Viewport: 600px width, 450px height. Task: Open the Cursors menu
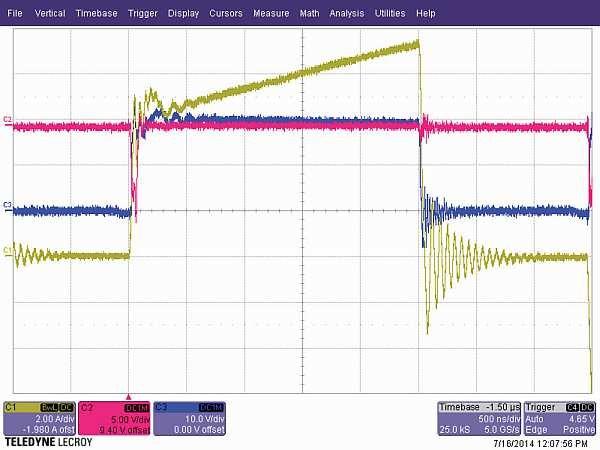[225, 14]
